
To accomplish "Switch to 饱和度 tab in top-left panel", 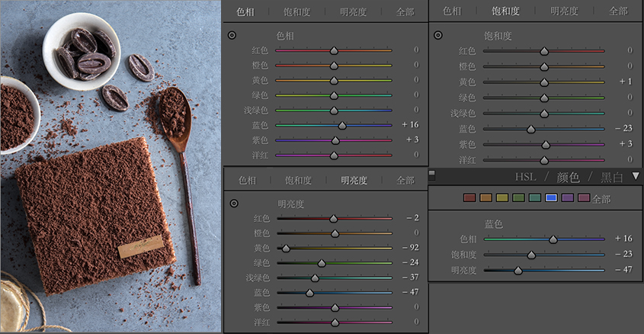I will coord(297,12).
